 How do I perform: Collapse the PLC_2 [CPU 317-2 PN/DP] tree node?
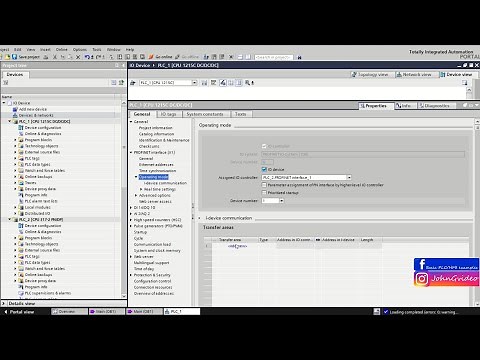[9, 219]
